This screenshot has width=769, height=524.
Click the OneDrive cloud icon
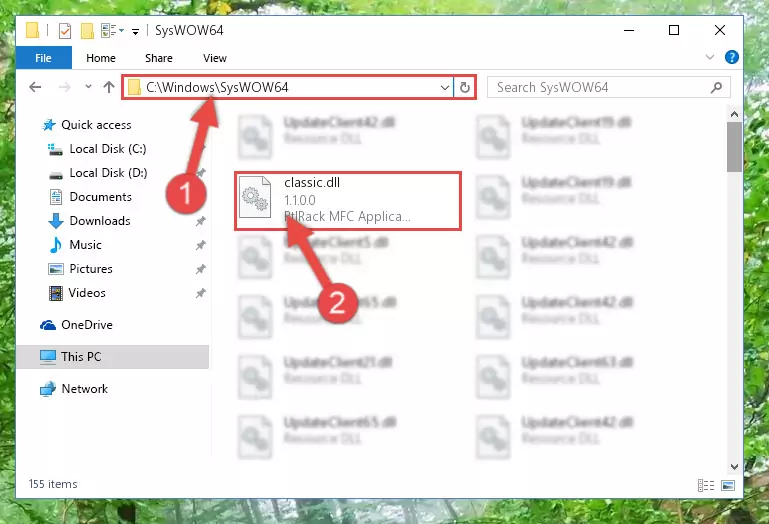48,325
